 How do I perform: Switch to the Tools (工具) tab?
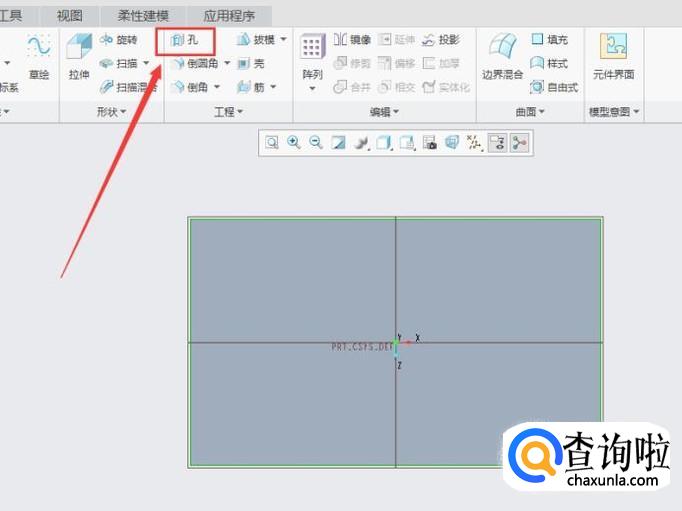point(10,16)
